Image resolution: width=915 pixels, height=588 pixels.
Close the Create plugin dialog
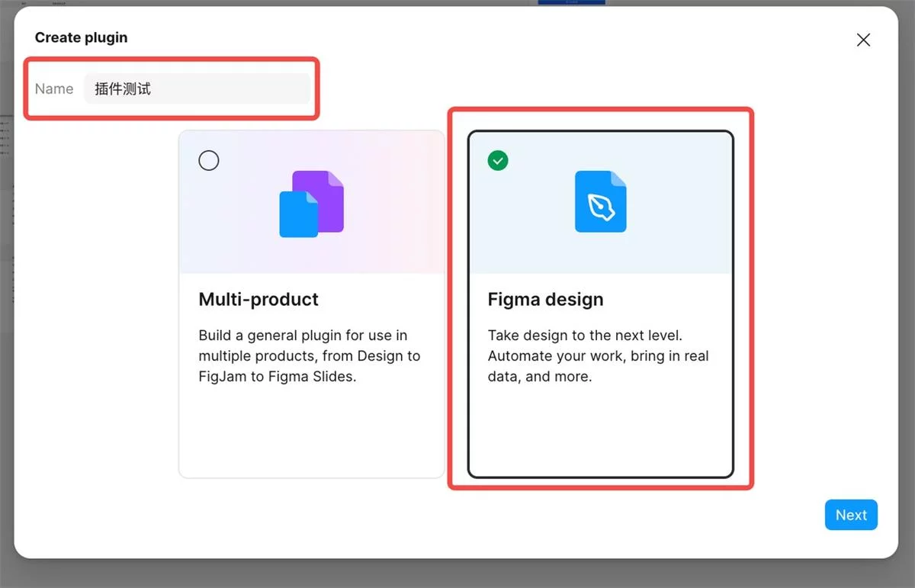[x=863, y=40]
